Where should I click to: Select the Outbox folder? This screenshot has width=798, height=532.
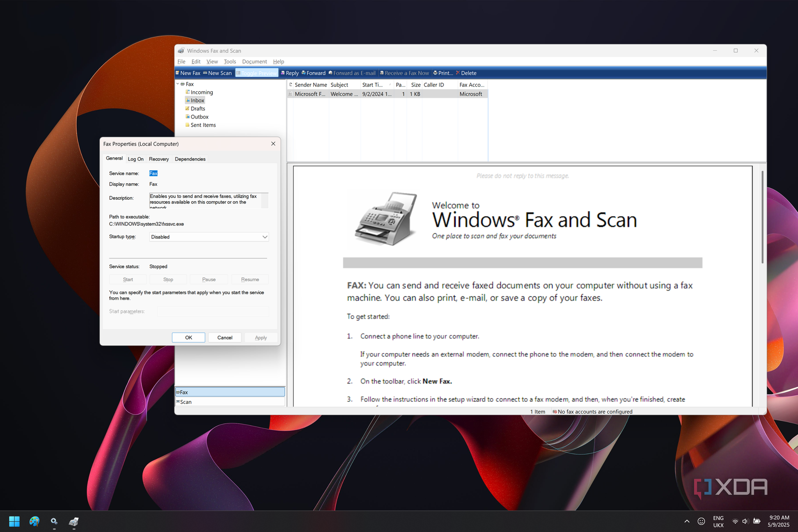point(199,117)
